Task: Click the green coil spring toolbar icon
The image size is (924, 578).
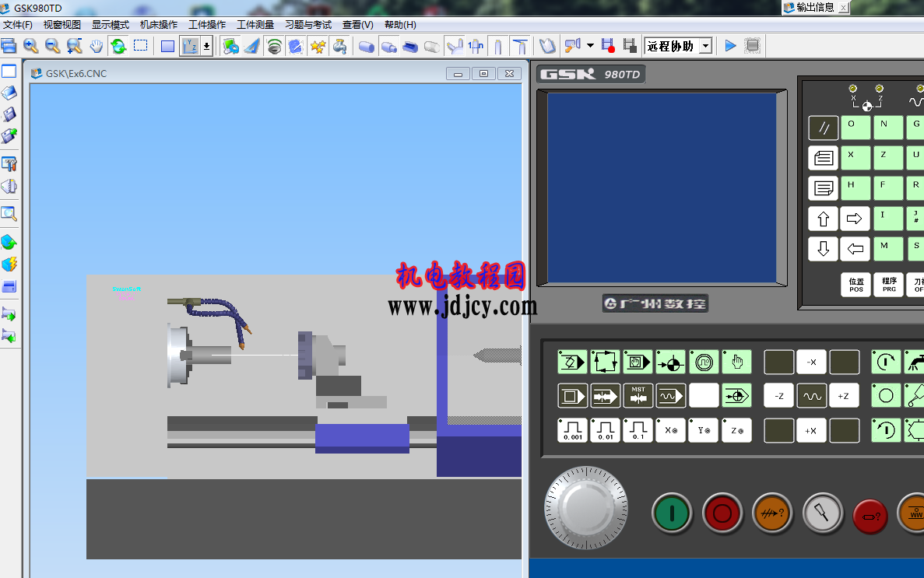Action: [274, 46]
